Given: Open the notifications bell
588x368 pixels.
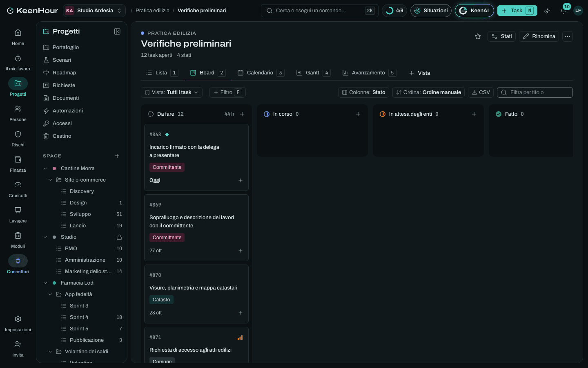Looking at the screenshot, I should pyautogui.click(x=563, y=11).
